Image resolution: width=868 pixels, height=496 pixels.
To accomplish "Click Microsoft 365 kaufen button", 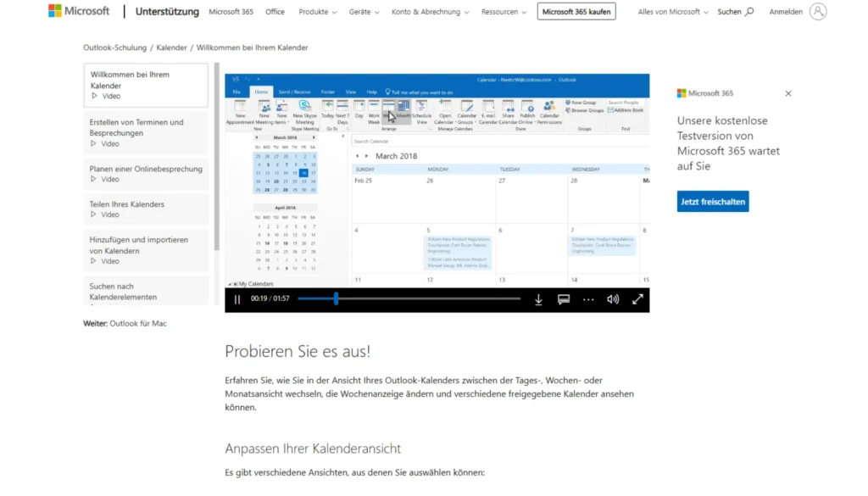I will [576, 12].
